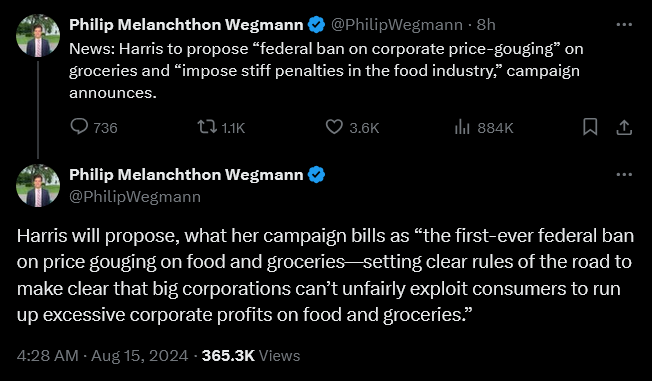Click the 8h timestamp of first tweet

coord(486,25)
